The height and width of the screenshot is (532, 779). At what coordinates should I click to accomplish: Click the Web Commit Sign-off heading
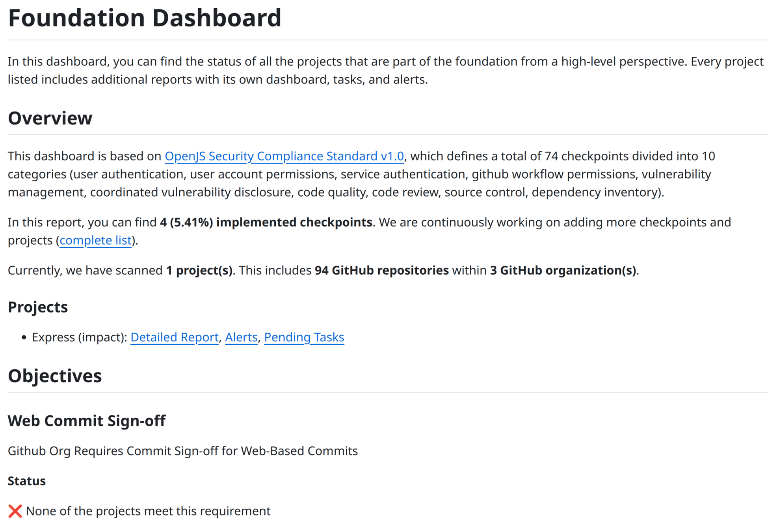(87, 421)
